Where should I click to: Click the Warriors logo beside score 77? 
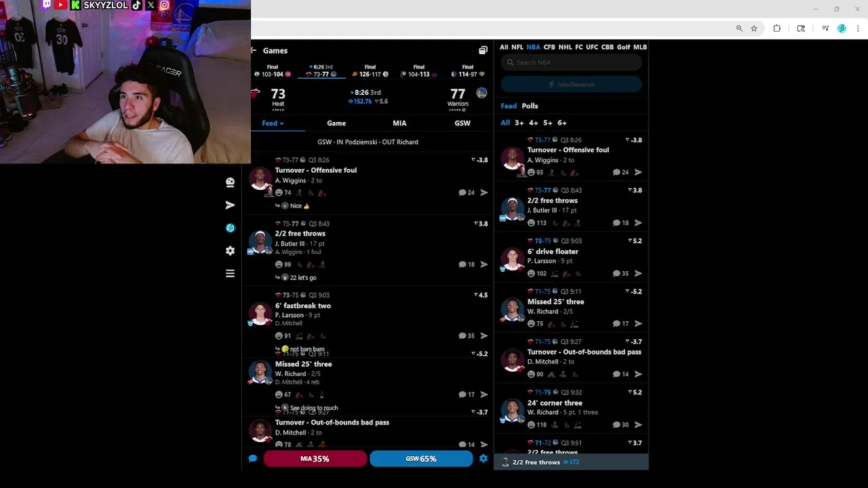[481, 93]
